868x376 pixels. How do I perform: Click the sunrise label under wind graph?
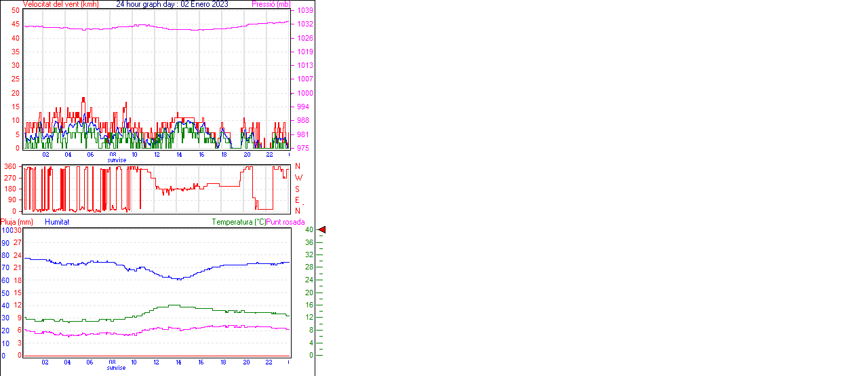[x=116, y=160]
